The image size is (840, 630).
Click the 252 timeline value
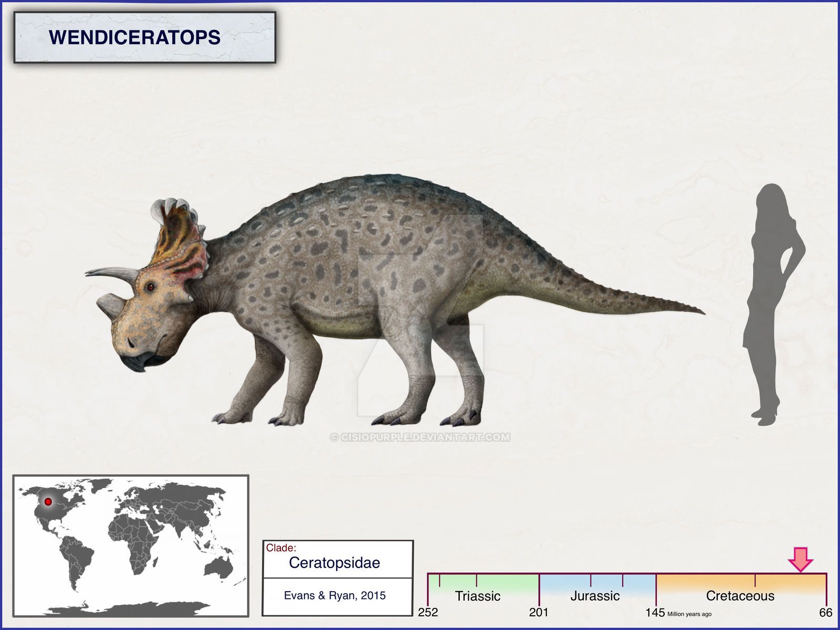428,612
